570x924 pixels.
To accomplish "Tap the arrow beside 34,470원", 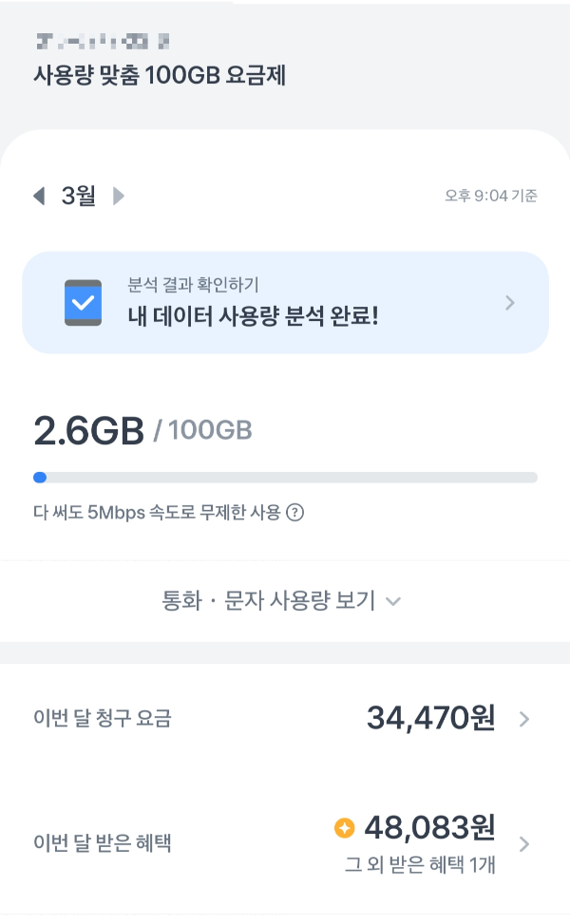I will 523,719.
